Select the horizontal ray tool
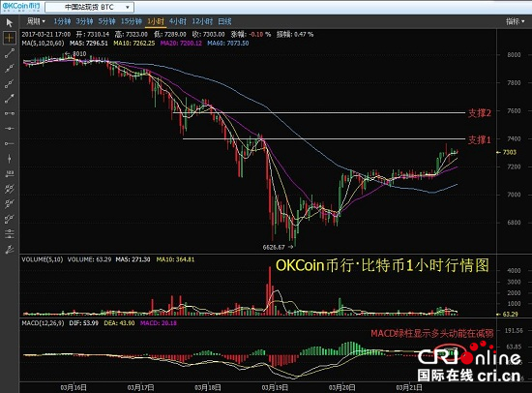The height and width of the screenshot is (393, 532). (x=9, y=143)
